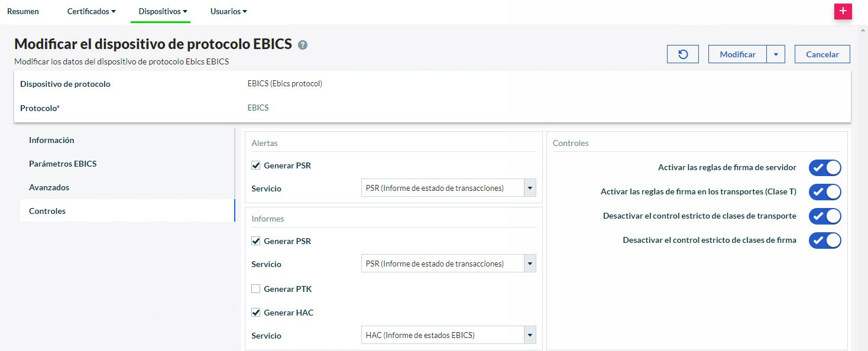This screenshot has height=351, width=868.
Task: Enable the Generar PTK checkbox
Action: point(256,289)
